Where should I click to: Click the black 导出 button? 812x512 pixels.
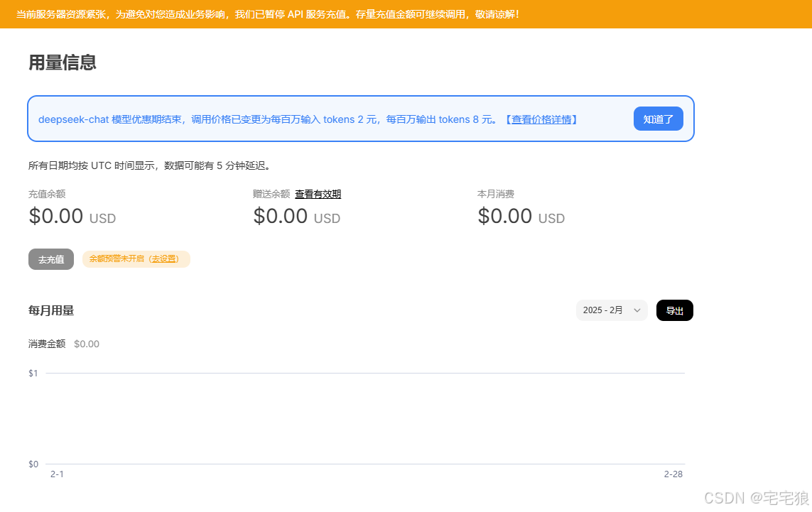pyautogui.click(x=674, y=310)
